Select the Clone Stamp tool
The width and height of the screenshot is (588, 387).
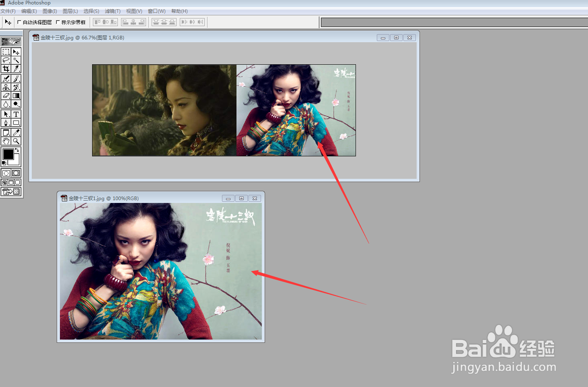[x=6, y=87]
